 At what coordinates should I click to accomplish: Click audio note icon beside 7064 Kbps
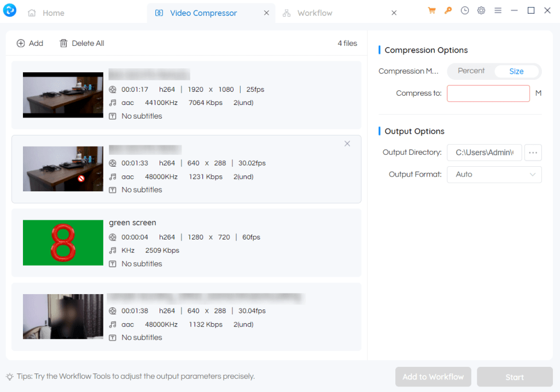pos(113,103)
